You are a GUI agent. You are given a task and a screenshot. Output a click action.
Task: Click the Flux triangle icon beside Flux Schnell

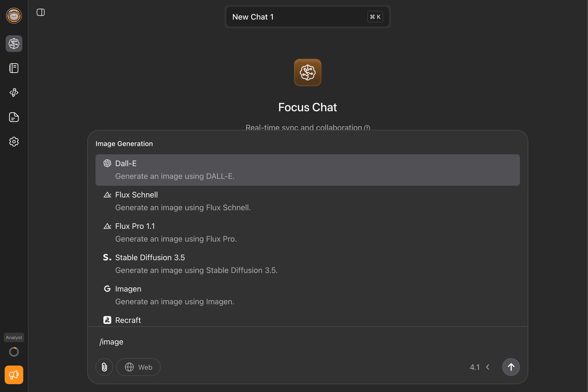point(107,195)
